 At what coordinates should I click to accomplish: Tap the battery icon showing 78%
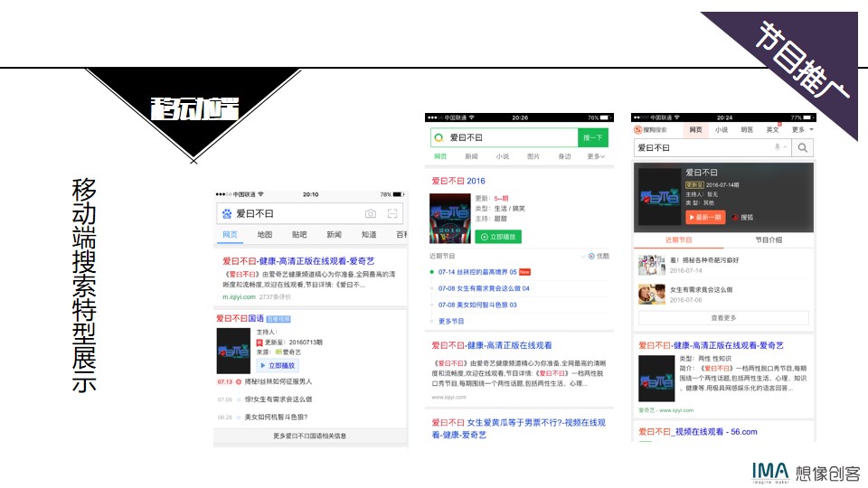pos(398,194)
